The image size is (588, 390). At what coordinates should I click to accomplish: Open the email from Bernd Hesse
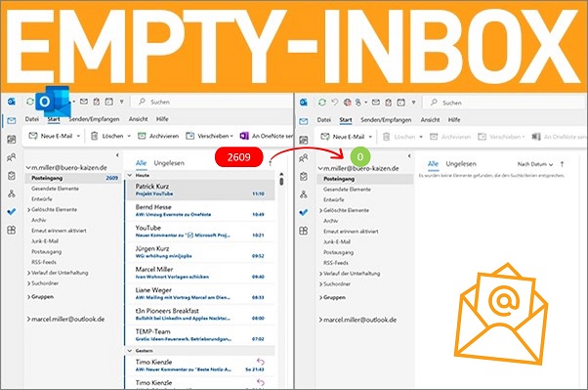point(200,210)
